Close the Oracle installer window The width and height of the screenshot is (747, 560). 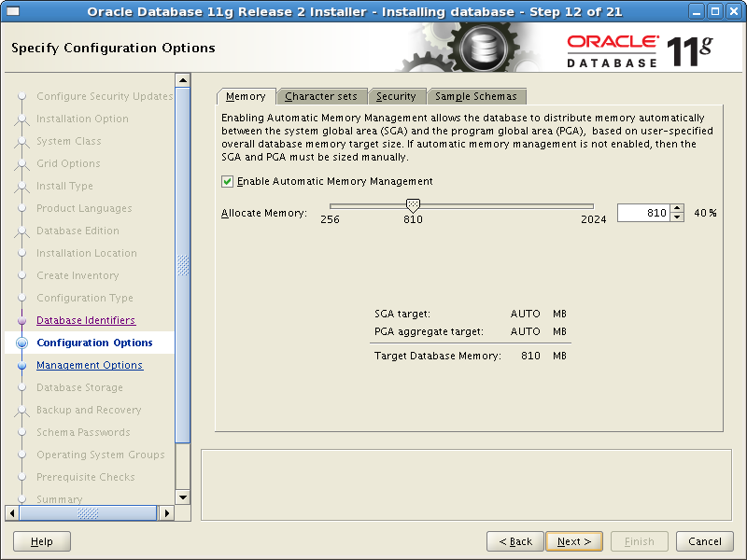734,11
